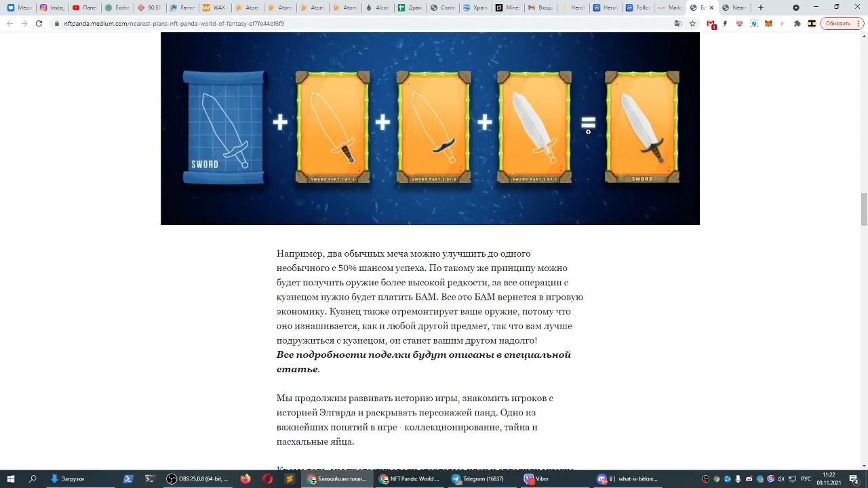Open the translate page icon
The image size is (868, 488).
[x=677, y=23]
